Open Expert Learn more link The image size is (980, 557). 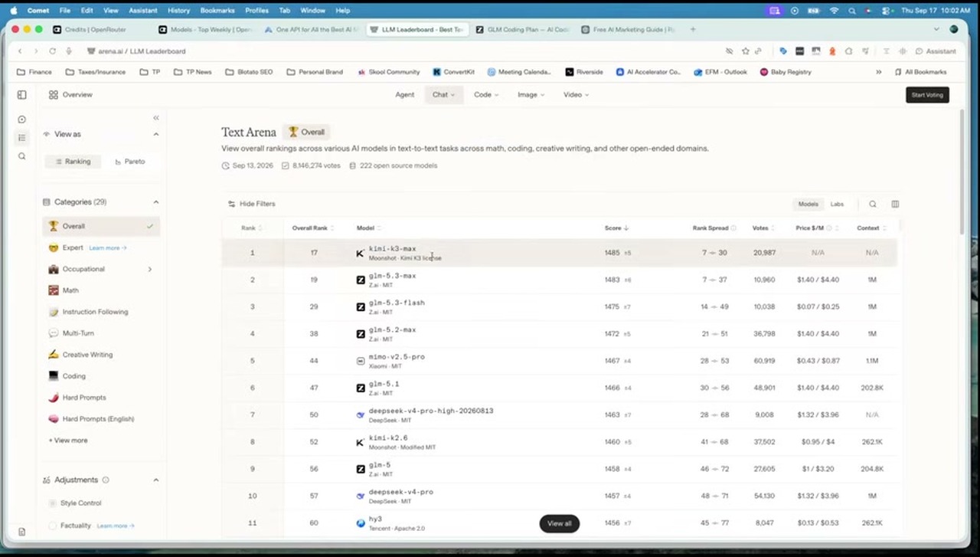[107, 248]
